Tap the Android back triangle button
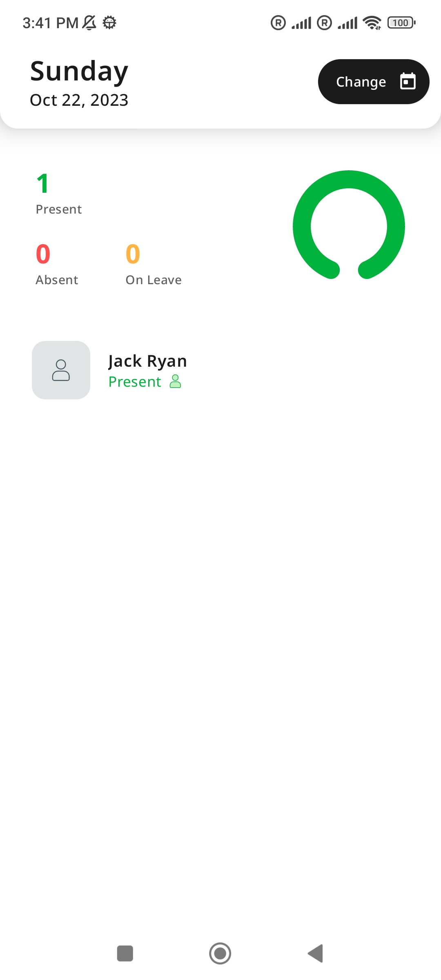This screenshot has height=980, width=441. point(315,953)
